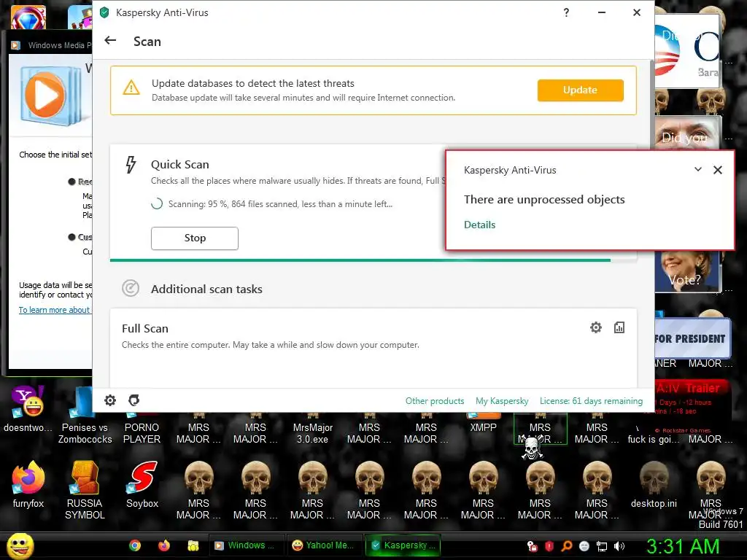747x560 pixels.
Task: Select MrsMajor 3.0.exe desktop label
Action: (312, 433)
